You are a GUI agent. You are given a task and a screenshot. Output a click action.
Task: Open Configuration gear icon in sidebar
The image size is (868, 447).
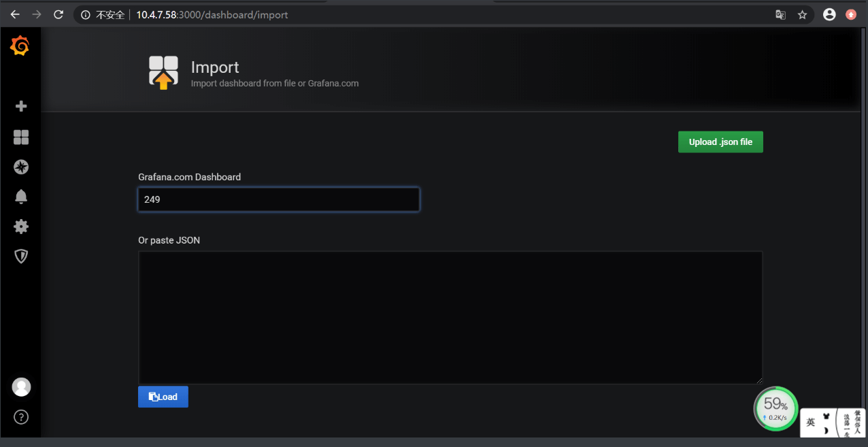pos(21,227)
